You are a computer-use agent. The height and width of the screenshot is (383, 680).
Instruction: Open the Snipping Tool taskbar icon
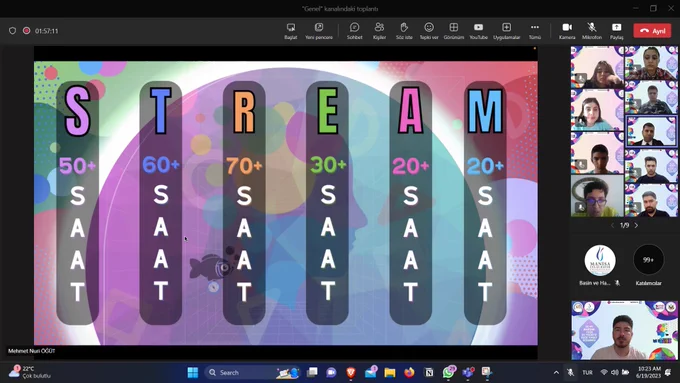487,372
